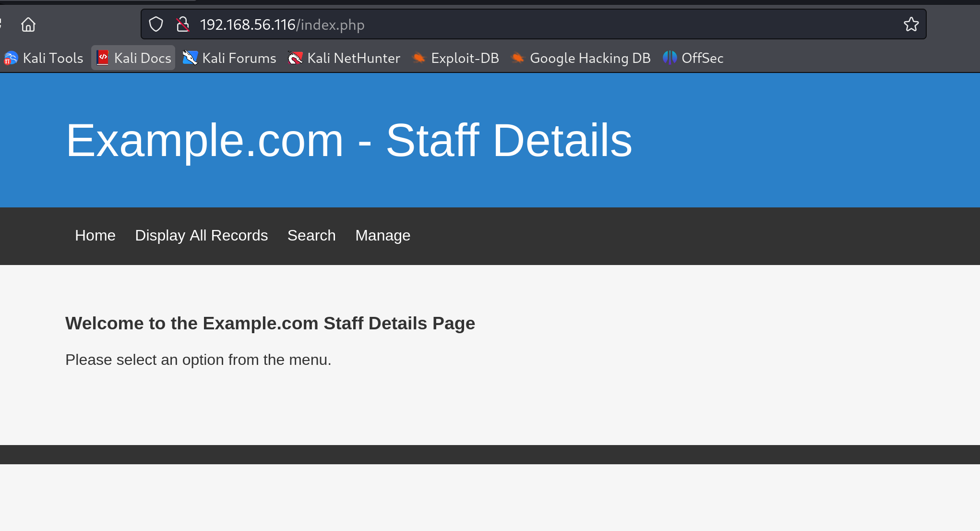
Task: Open the Manage menu link
Action: pos(382,236)
